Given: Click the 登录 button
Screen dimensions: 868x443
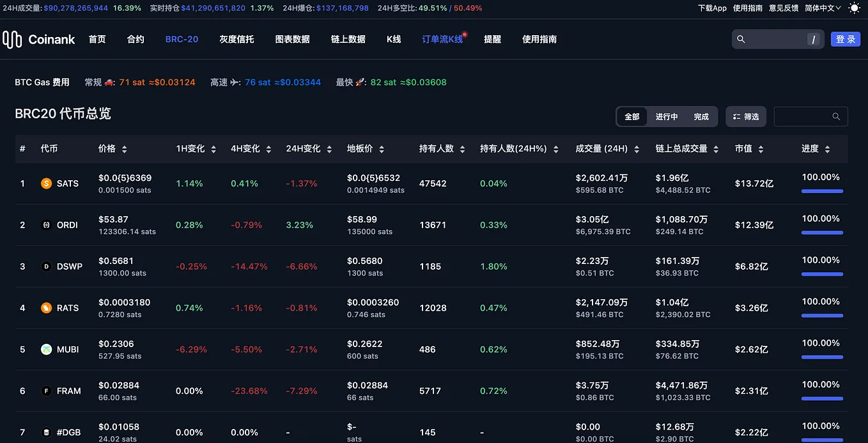Looking at the screenshot, I should 846,40.
